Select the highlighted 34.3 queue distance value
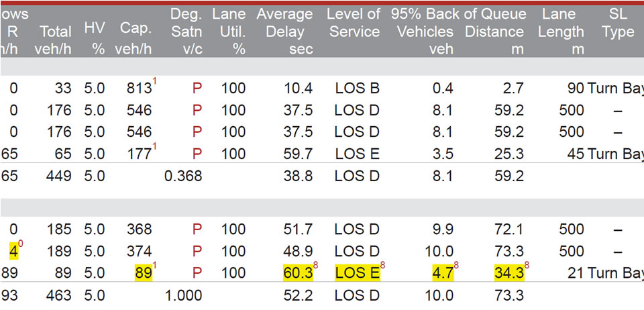644x310 pixels. click(508, 272)
